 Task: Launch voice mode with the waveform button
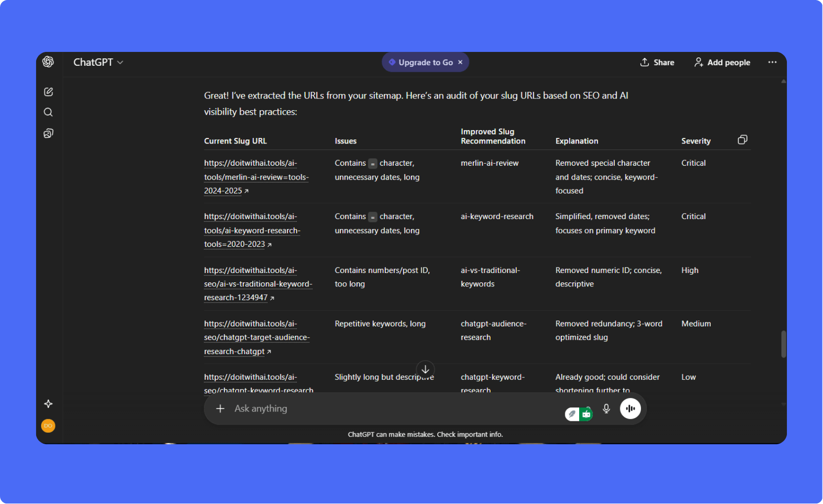[x=631, y=409]
